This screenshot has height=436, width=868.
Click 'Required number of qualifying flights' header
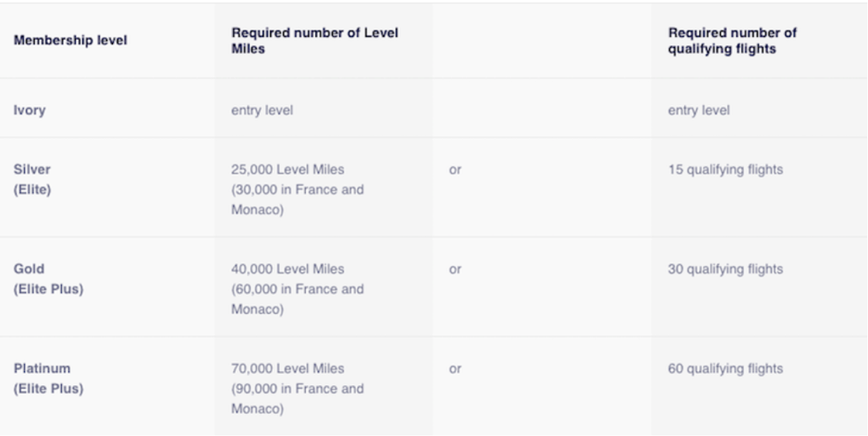(732, 41)
